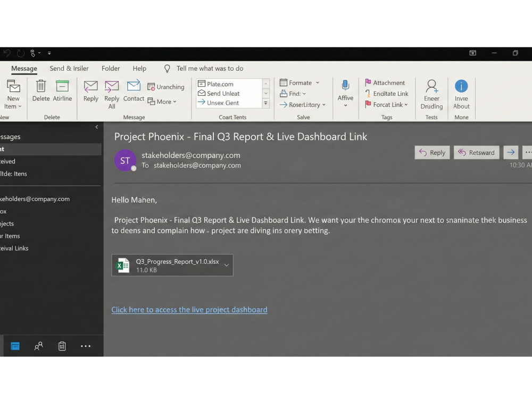The height and width of the screenshot is (399, 532).
Task: Click the undo icon in title bar
Action: point(7,53)
